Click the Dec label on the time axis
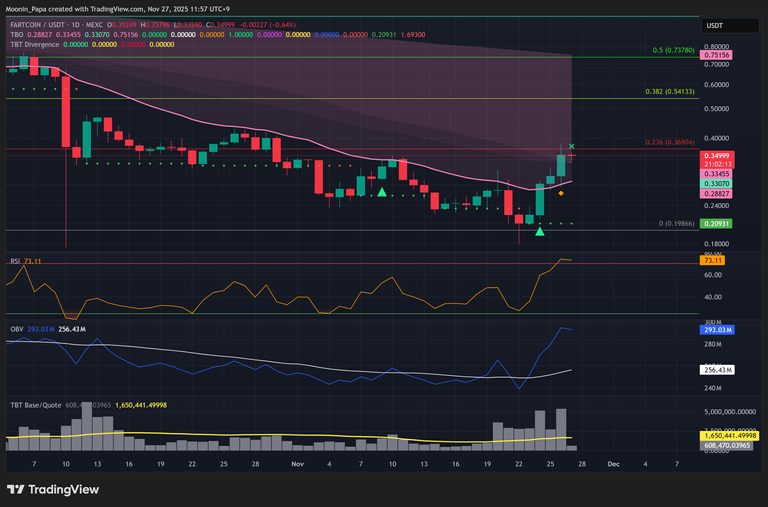 coord(612,464)
